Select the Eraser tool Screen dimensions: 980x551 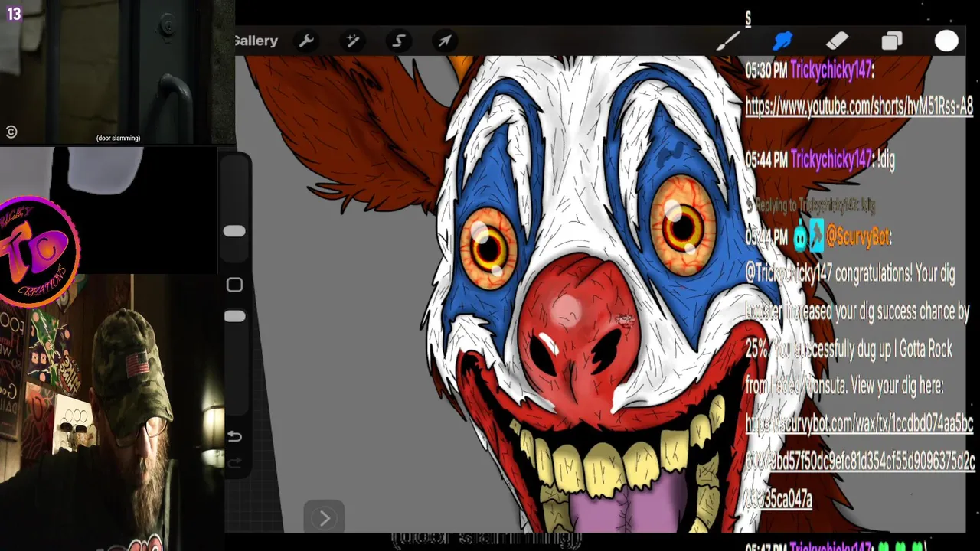[x=837, y=41]
